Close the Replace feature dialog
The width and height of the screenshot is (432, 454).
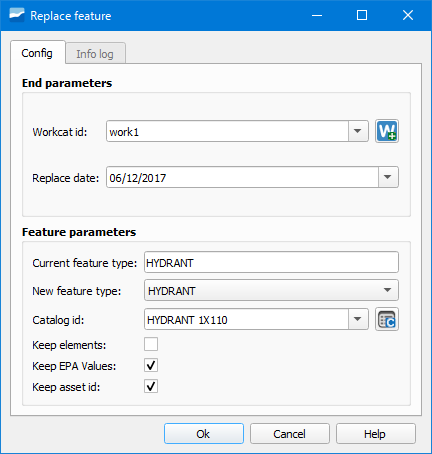click(408, 15)
